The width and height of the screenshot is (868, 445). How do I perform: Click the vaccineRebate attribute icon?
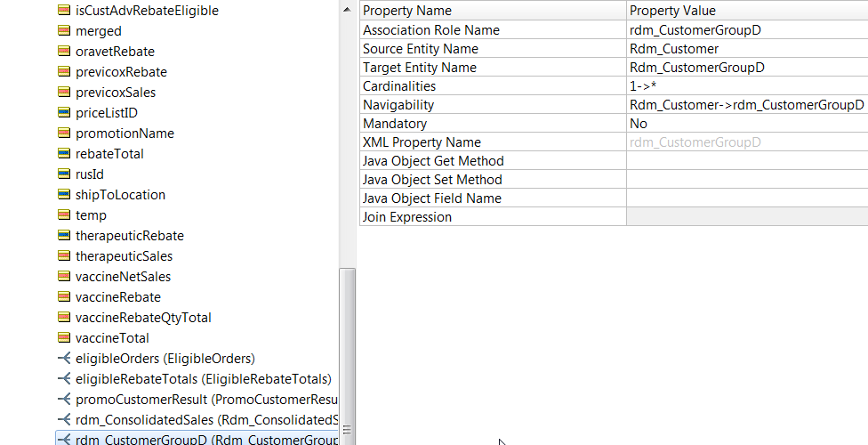click(64, 297)
